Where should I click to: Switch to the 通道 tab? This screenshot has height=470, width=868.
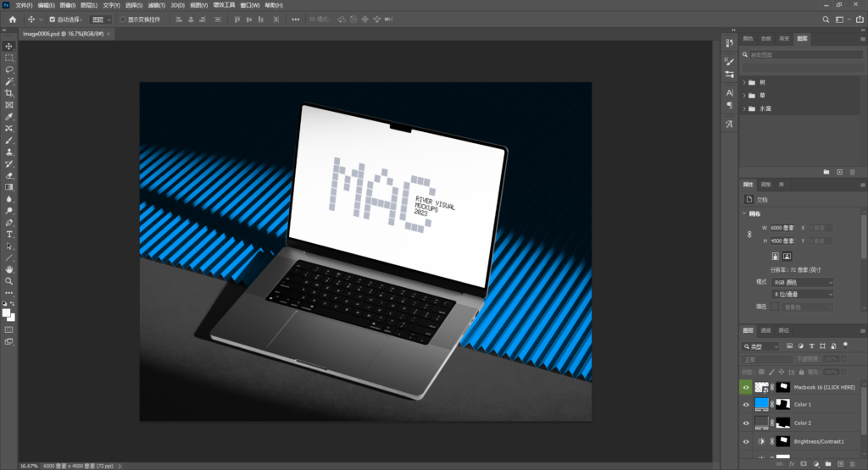tap(765, 330)
